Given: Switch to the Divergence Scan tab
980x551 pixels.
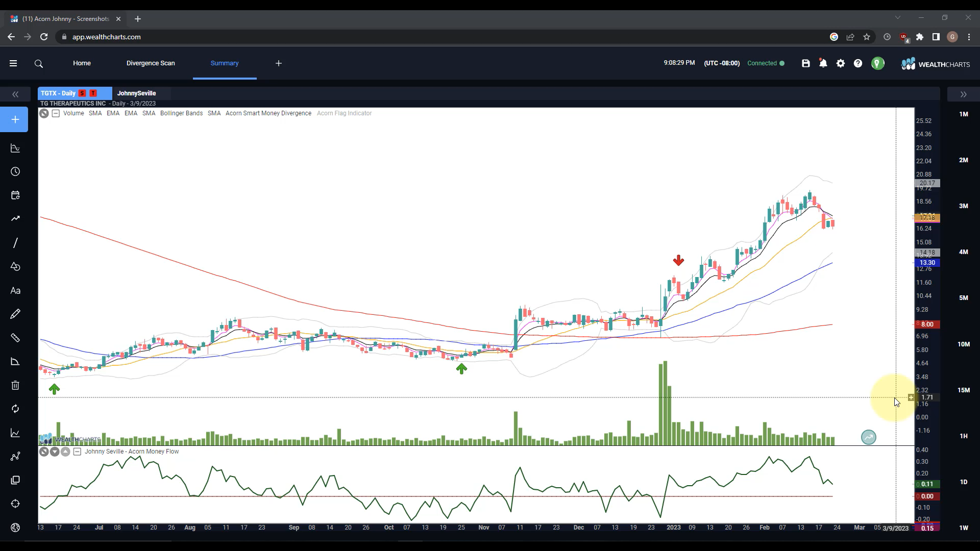Looking at the screenshot, I should [151, 63].
